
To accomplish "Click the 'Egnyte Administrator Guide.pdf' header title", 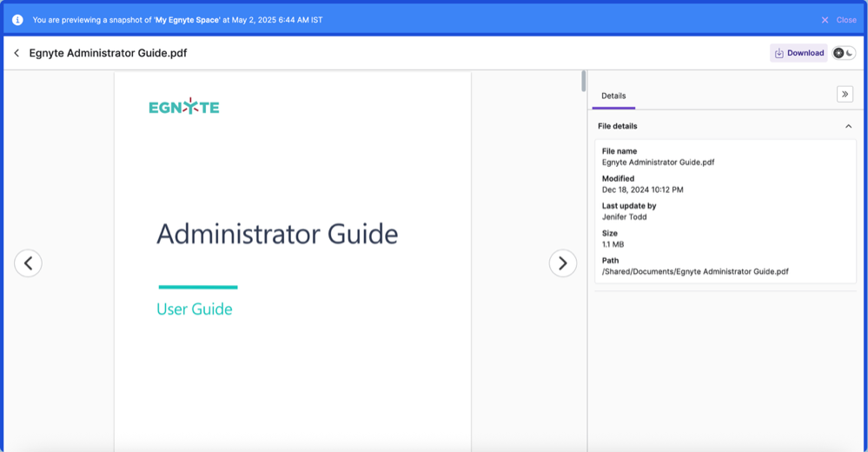I will [108, 53].
